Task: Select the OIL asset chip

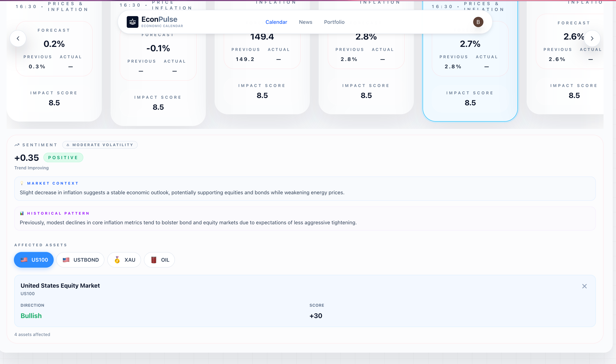Action: (159, 260)
